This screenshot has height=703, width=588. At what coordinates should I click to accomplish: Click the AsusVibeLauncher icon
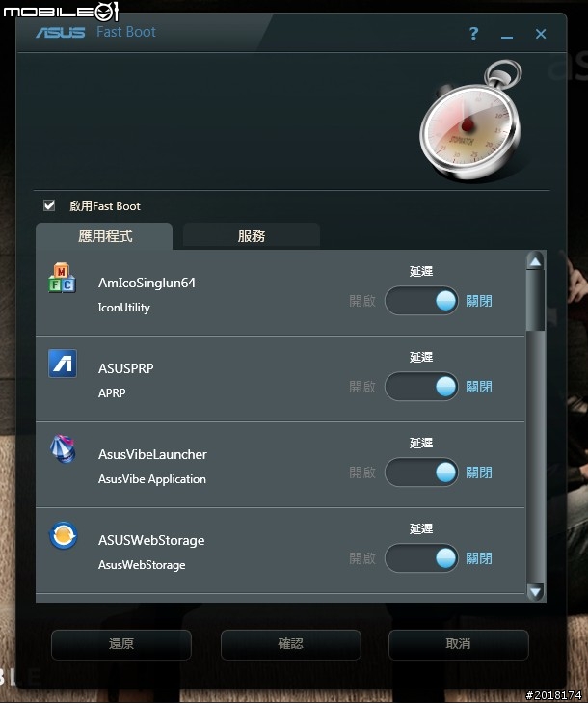tap(63, 448)
